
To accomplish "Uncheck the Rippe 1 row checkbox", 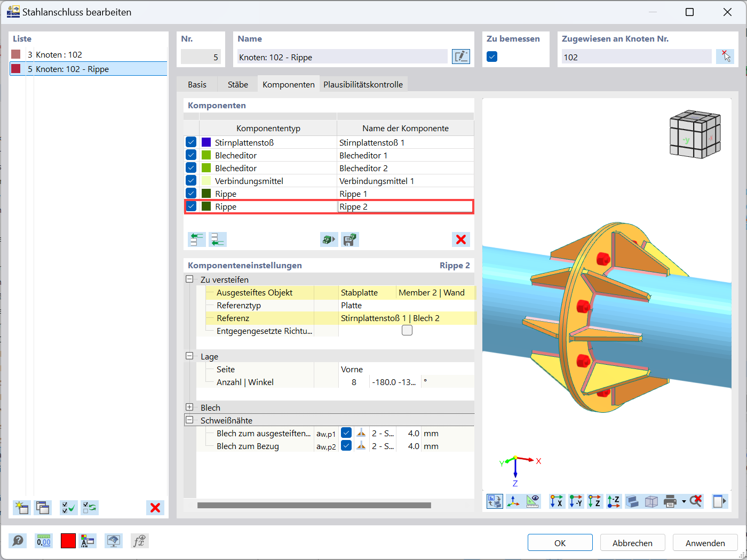I will coord(191,194).
